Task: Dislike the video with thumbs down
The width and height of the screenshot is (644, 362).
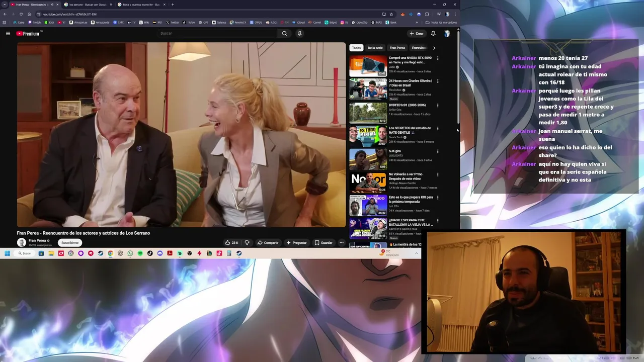Action: (247, 243)
